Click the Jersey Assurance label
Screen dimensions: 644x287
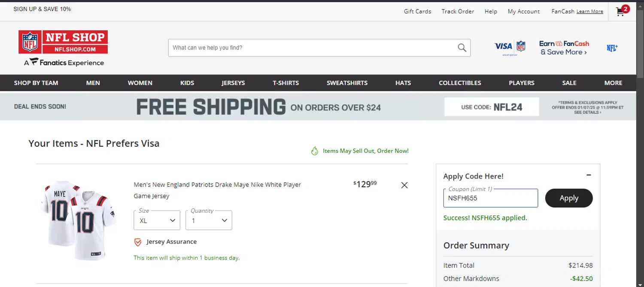click(171, 242)
